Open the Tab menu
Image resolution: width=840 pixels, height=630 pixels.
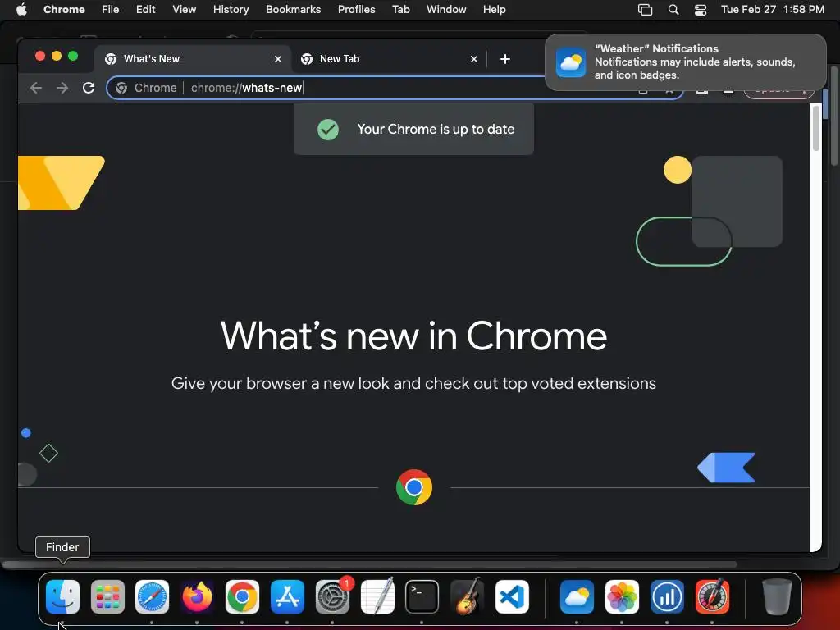pos(400,10)
